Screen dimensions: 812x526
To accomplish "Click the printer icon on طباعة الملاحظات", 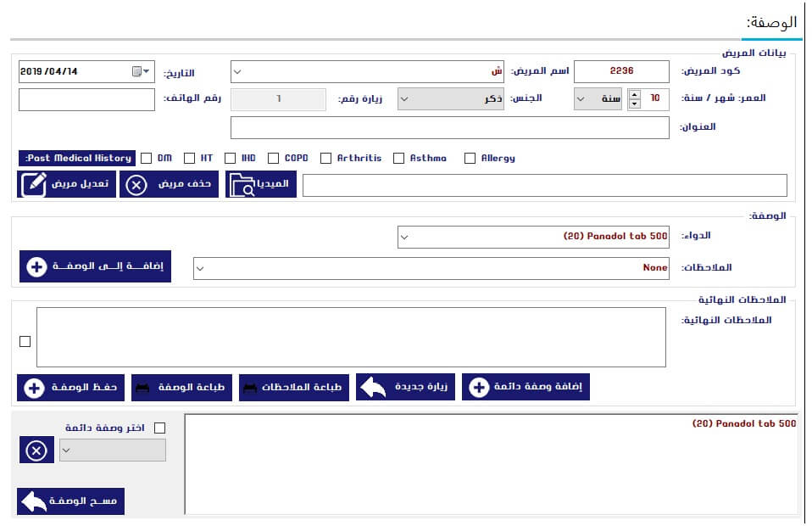I will [x=250, y=388].
